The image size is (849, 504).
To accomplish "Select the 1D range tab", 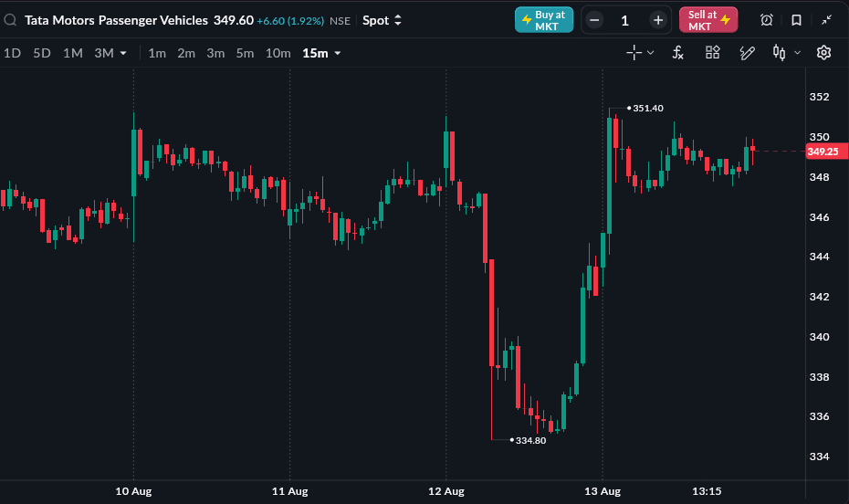I will point(12,53).
